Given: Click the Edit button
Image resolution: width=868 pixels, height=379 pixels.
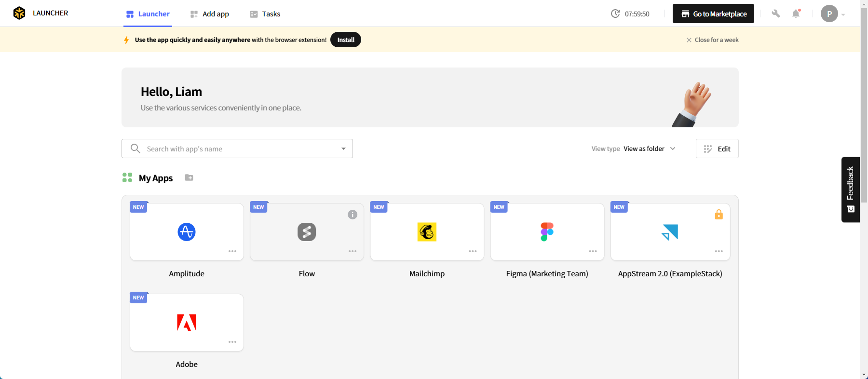Looking at the screenshot, I should (717, 149).
